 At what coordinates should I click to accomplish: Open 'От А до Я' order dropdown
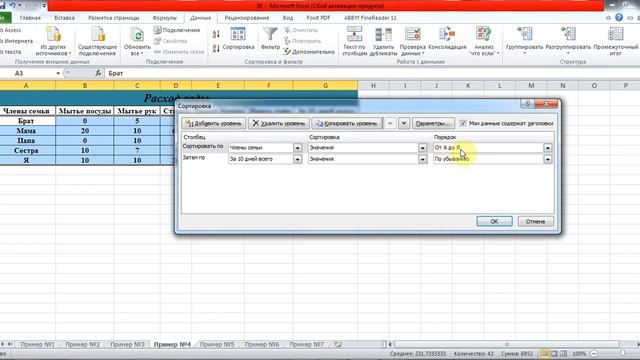[548, 148]
